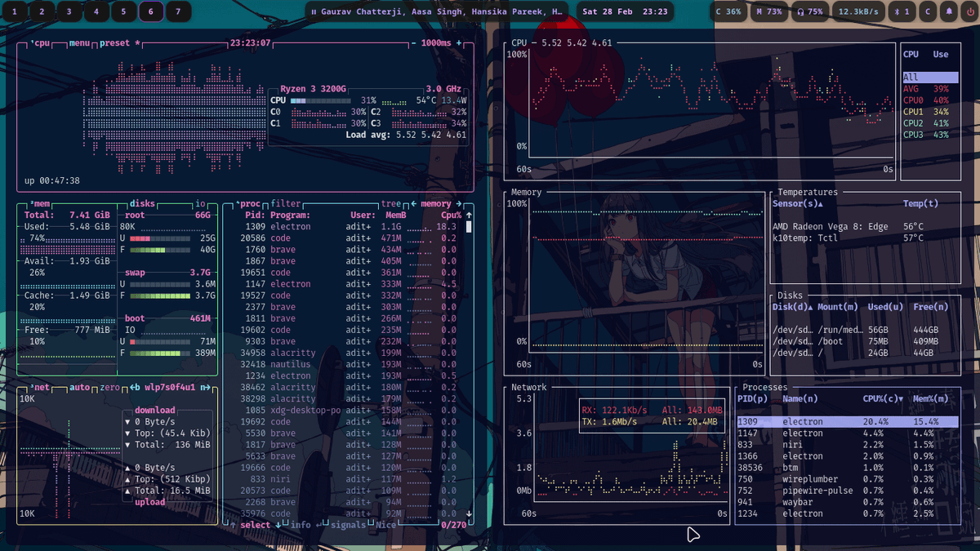980x551 pixels.
Task: Click the 12.3kB/s network speed module
Action: pyautogui.click(x=858, y=11)
